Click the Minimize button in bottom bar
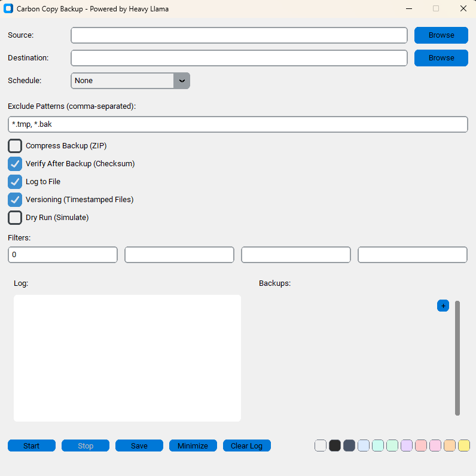Image resolution: width=476 pixels, height=476 pixels. [x=193, y=446]
